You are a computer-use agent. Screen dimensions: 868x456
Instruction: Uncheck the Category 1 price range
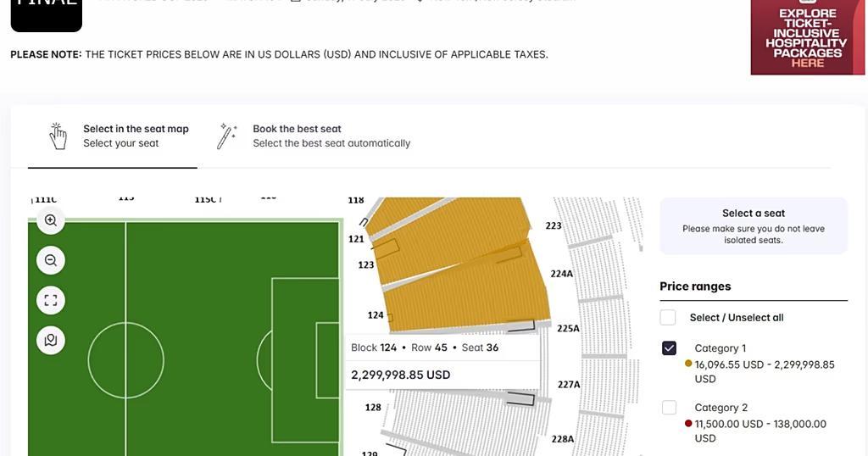[669, 348]
